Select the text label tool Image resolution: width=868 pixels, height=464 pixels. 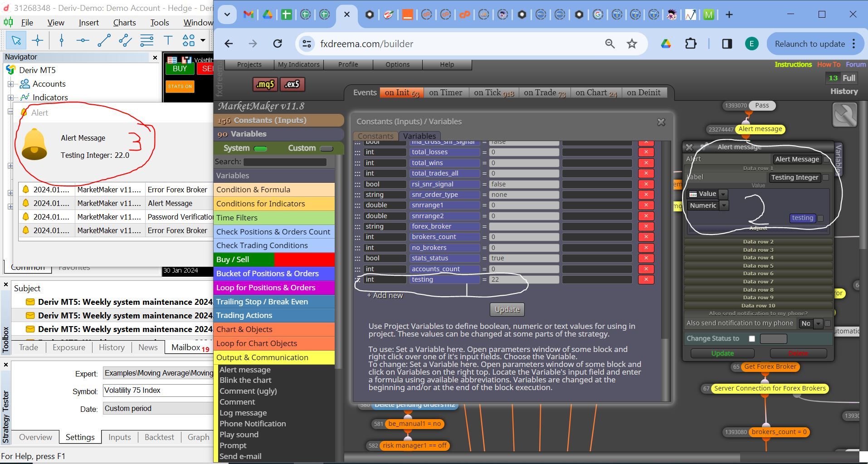[x=168, y=40]
